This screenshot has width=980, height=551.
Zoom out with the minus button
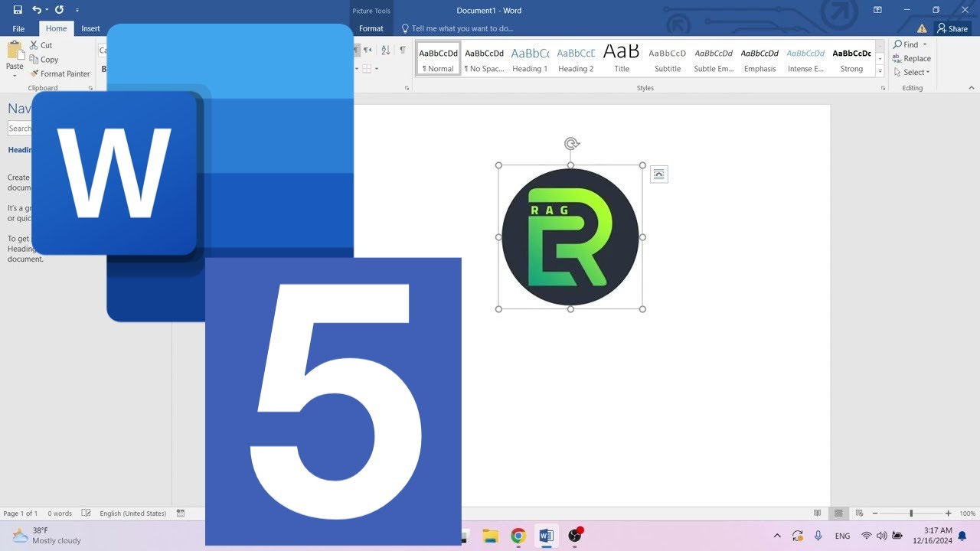click(x=875, y=514)
